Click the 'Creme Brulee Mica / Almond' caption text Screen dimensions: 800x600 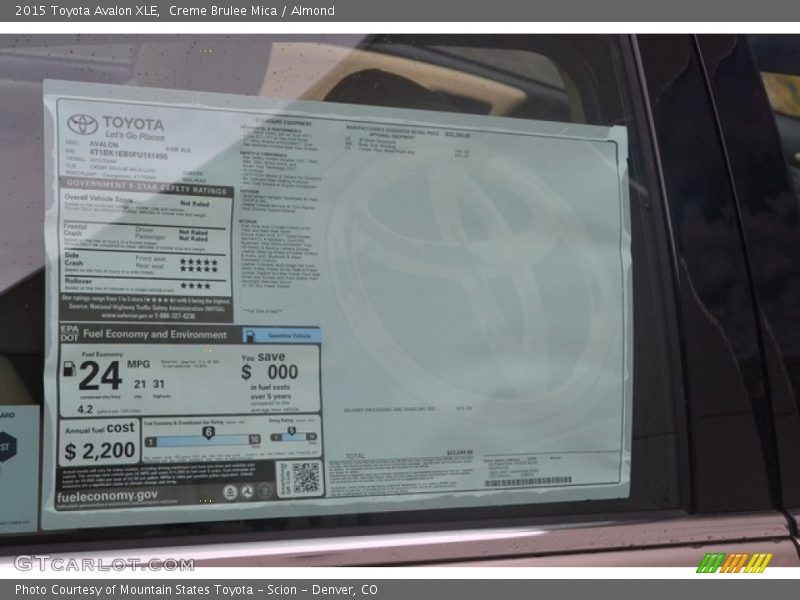point(252,10)
